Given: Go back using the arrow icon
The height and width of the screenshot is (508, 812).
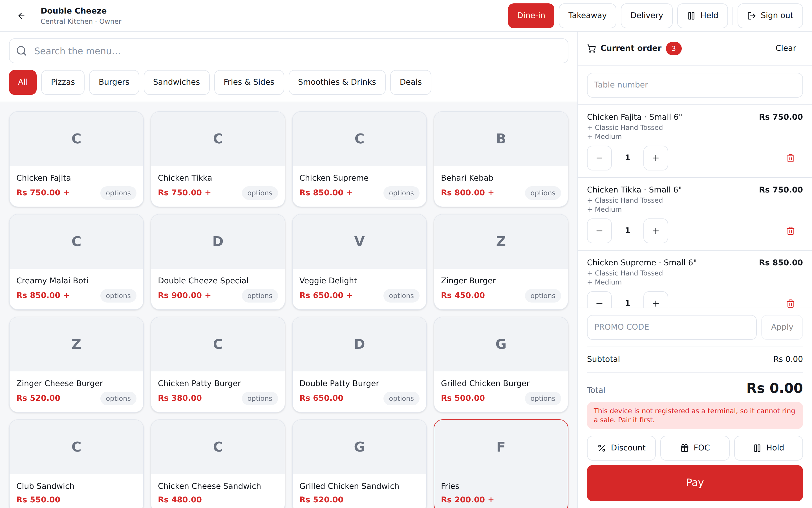Looking at the screenshot, I should 21,16.
